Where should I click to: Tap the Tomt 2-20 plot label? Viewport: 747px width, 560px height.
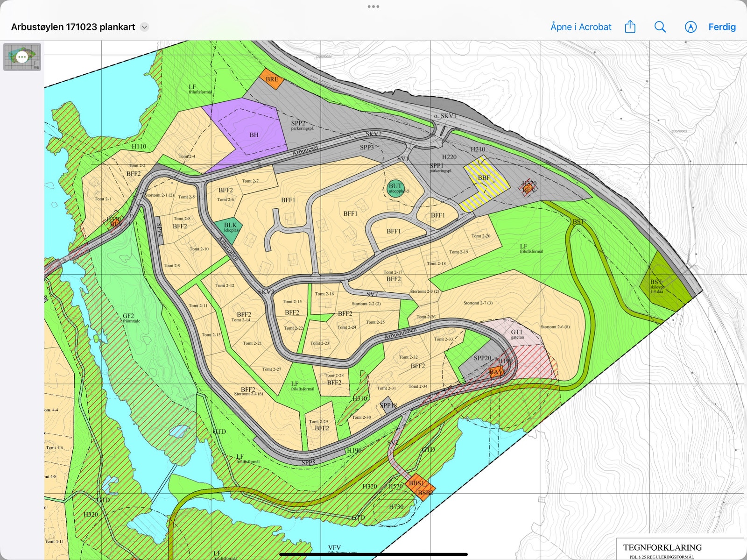click(x=481, y=236)
